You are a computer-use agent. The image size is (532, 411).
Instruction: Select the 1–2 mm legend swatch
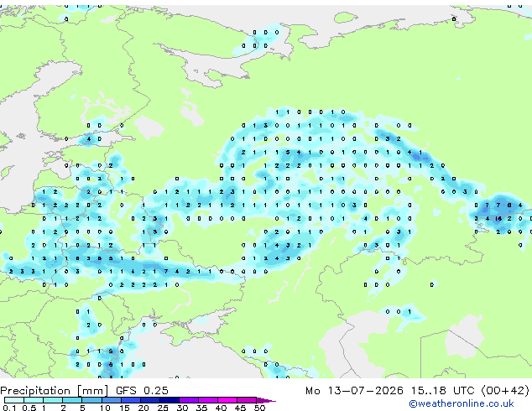[53, 400]
